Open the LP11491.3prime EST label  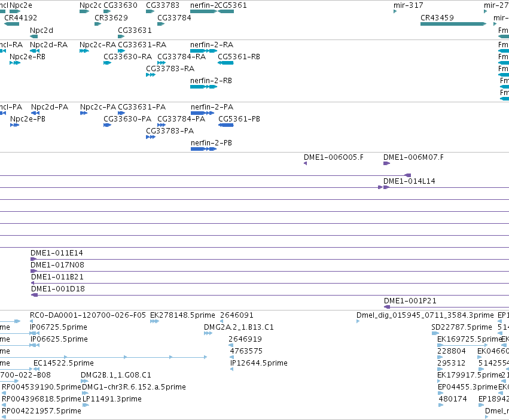pos(112,399)
